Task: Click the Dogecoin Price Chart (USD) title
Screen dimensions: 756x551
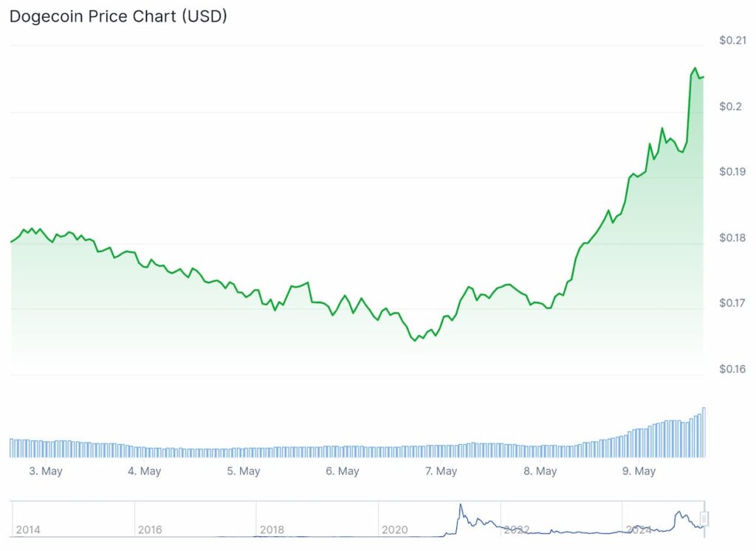Action: coord(118,16)
